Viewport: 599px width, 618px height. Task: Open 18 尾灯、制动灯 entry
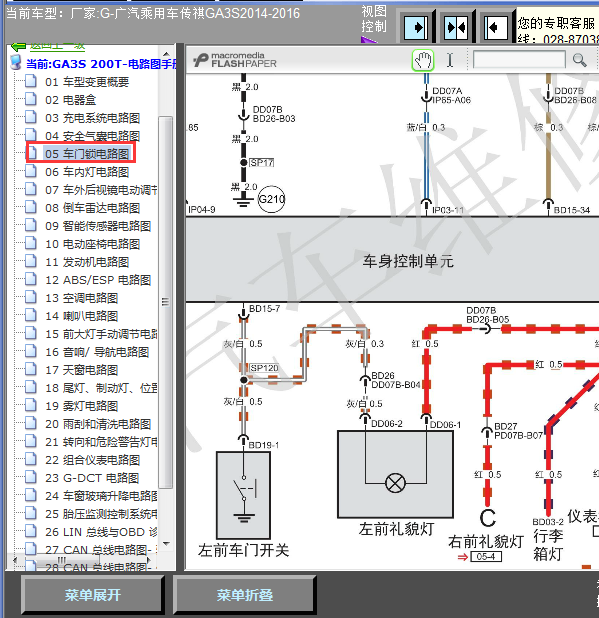pos(101,388)
